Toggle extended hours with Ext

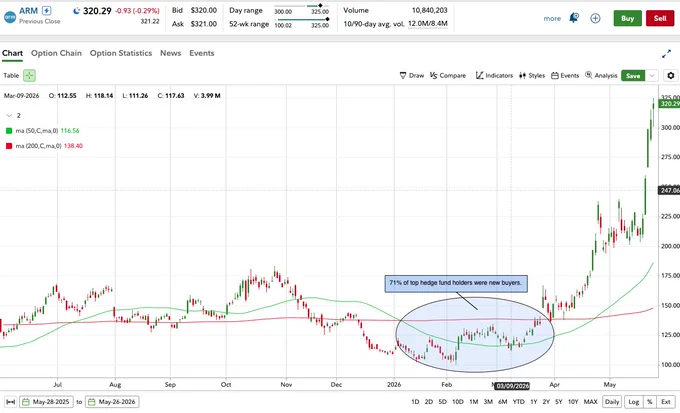pos(666,402)
